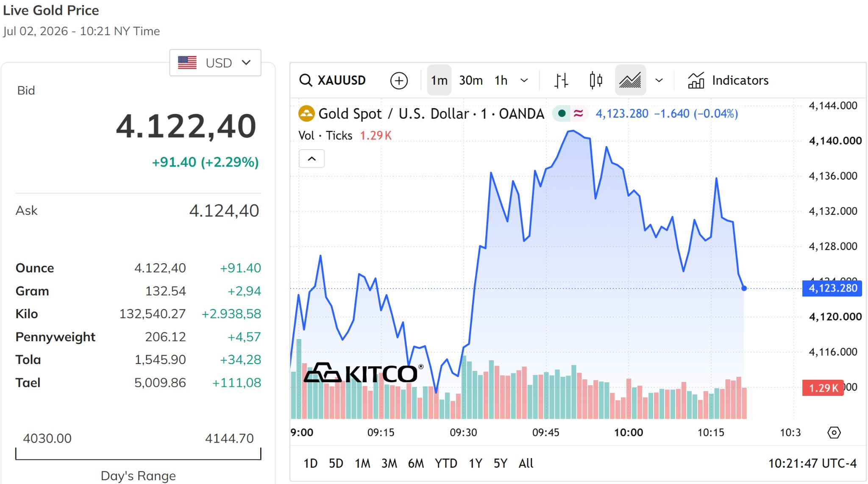Switch to the Bars chart style icon

pyautogui.click(x=561, y=80)
